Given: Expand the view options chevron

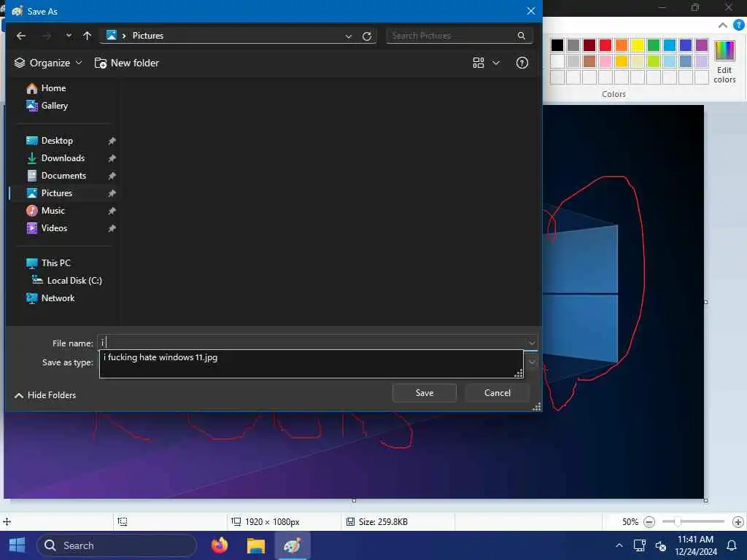Looking at the screenshot, I should click(496, 63).
